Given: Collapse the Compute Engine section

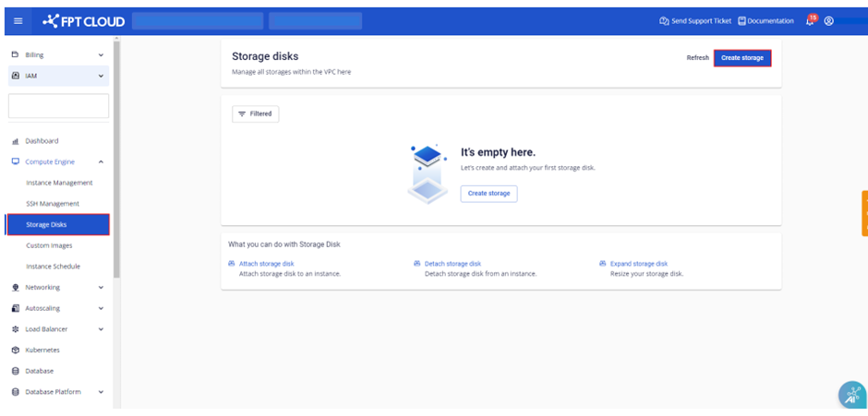Looking at the screenshot, I should coord(101,162).
